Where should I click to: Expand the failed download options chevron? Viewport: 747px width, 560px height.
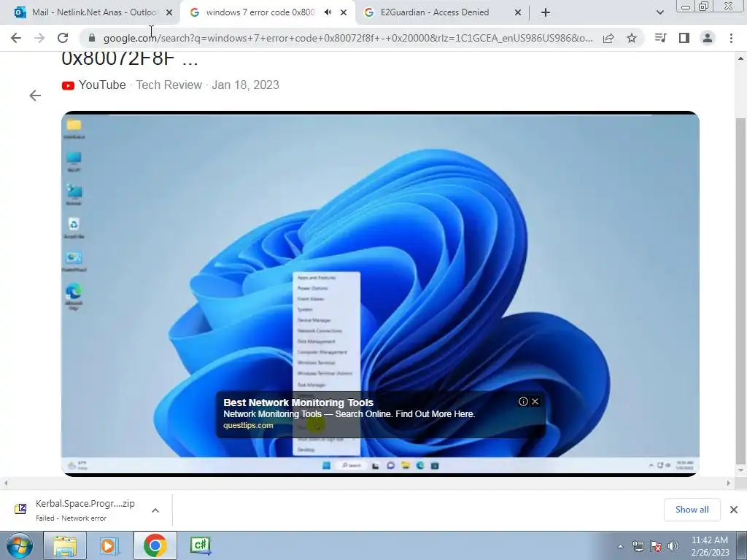click(x=155, y=510)
